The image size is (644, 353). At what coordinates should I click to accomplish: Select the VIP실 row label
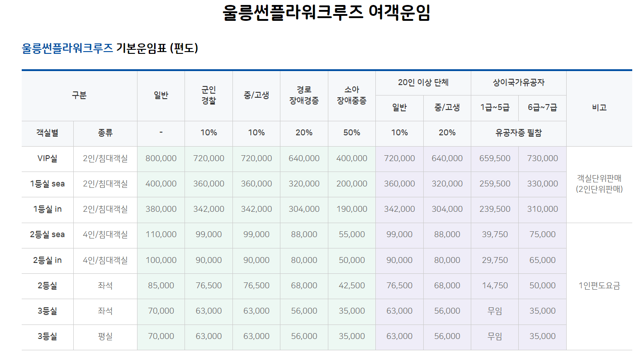coord(47,158)
